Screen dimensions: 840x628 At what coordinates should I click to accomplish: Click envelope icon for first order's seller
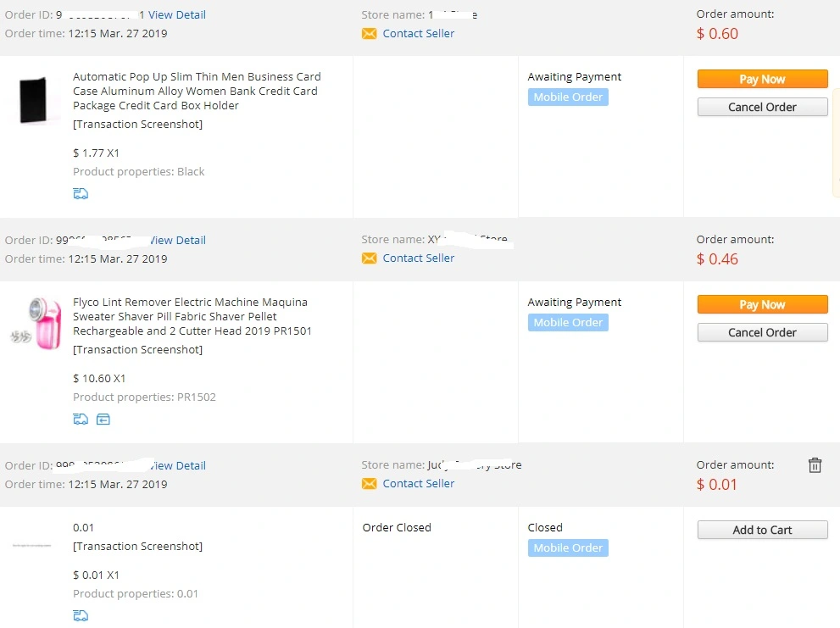pyautogui.click(x=369, y=34)
